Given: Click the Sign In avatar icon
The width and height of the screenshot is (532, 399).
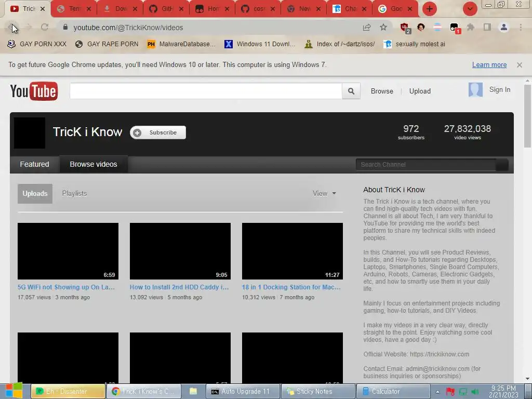Looking at the screenshot, I should click(x=475, y=90).
